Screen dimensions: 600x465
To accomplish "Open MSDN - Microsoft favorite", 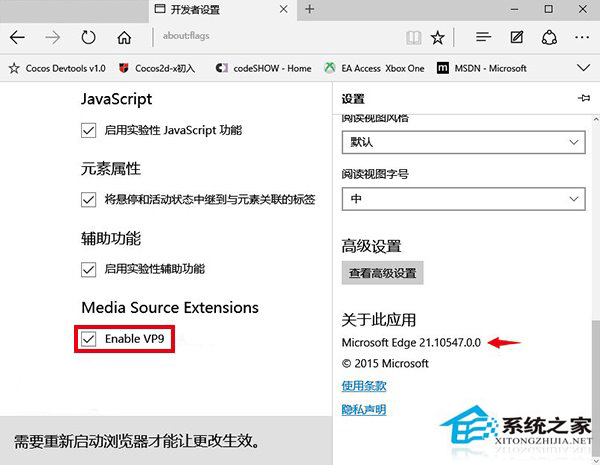I will pos(482,69).
